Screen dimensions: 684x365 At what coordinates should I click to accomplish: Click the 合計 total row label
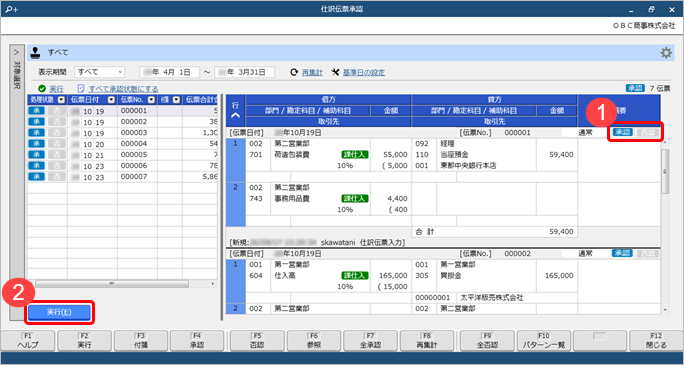pyautogui.click(x=424, y=232)
